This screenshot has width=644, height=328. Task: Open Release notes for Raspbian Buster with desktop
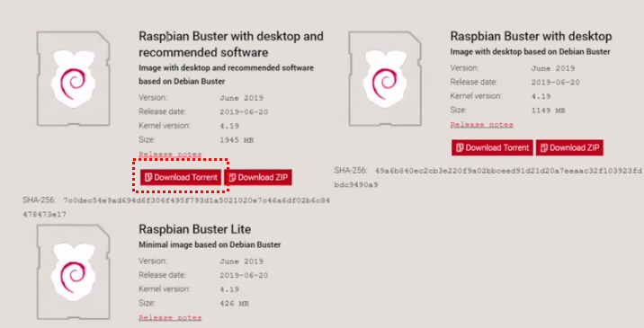click(x=482, y=124)
